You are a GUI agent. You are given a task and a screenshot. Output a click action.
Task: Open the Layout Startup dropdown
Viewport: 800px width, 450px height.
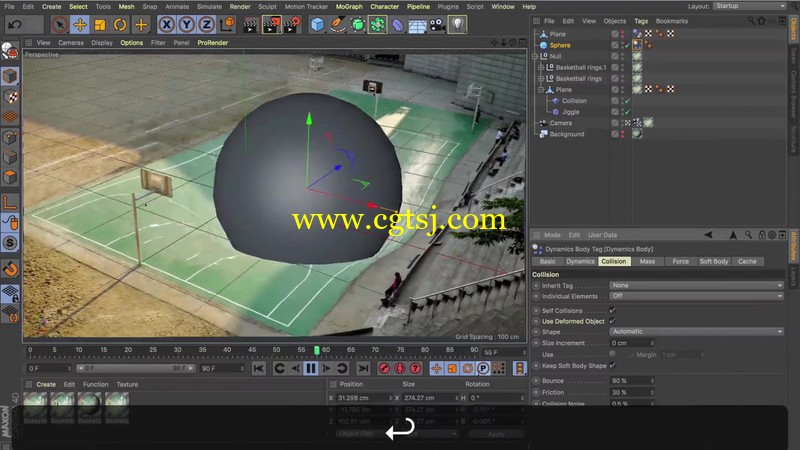pyautogui.click(x=749, y=6)
